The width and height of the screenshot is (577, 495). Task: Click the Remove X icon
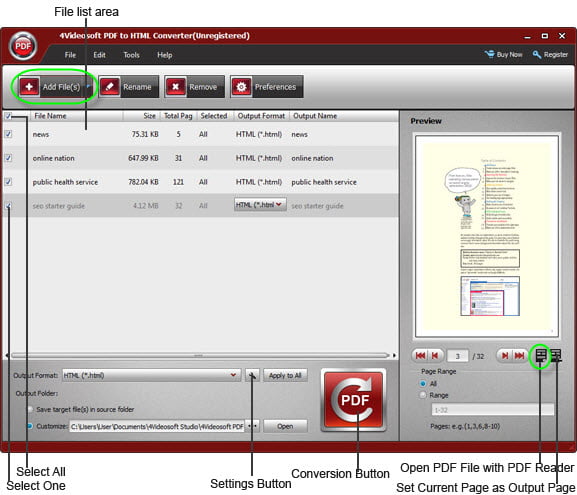tap(176, 87)
